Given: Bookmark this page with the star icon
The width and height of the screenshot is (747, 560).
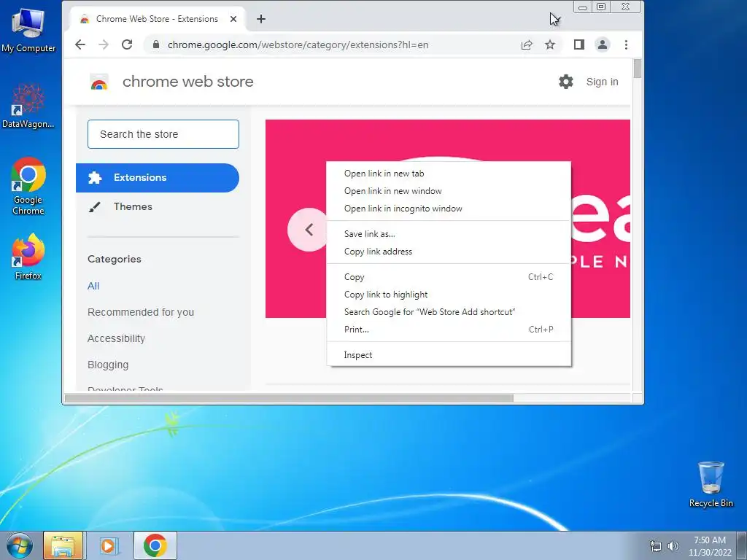Looking at the screenshot, I should point(550,44).
